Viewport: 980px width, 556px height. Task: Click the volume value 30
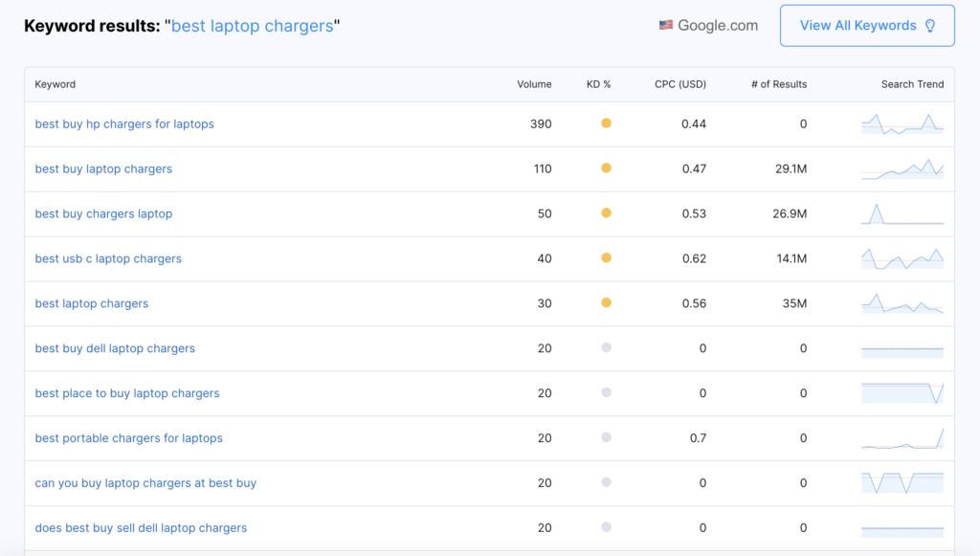coord(545,303)
